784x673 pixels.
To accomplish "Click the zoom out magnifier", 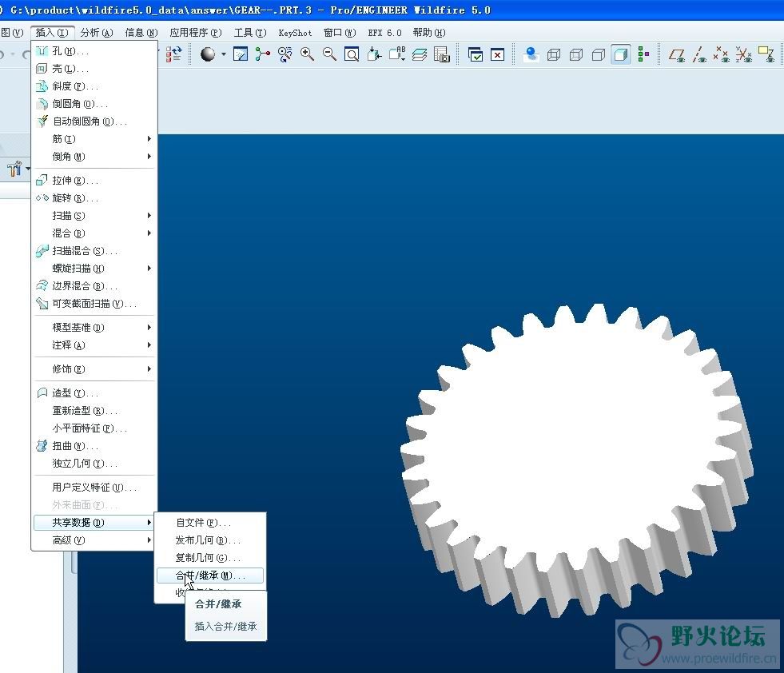I will coord(329,54).
